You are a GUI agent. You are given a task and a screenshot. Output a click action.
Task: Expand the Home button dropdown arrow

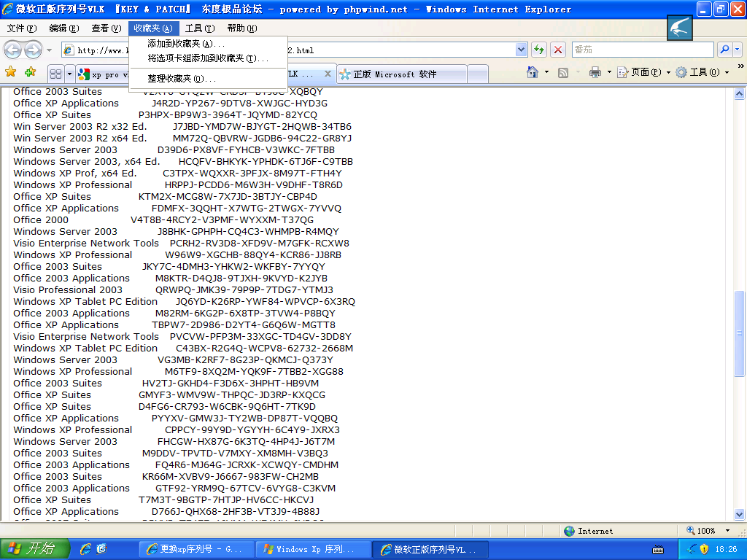[546, 72]
